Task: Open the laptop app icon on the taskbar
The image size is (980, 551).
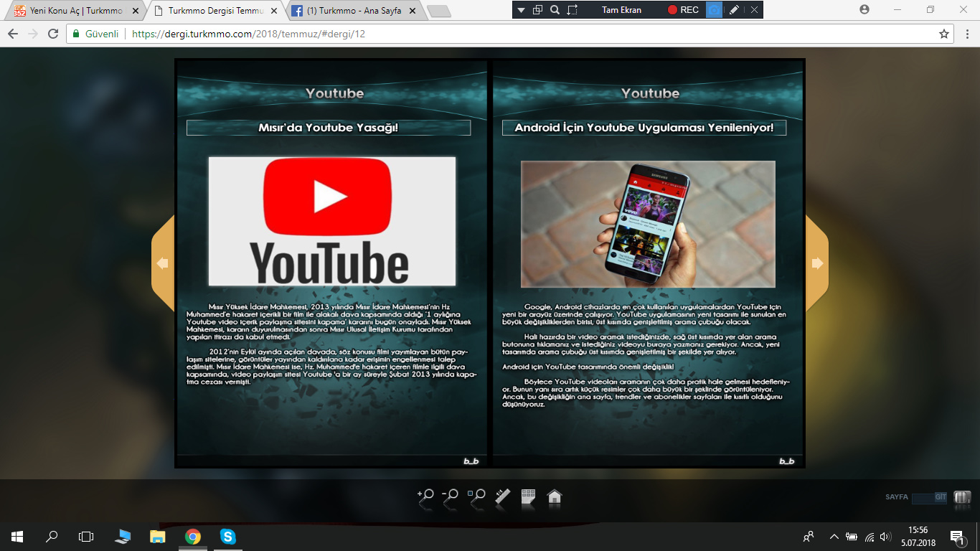Action: (123, 536)
